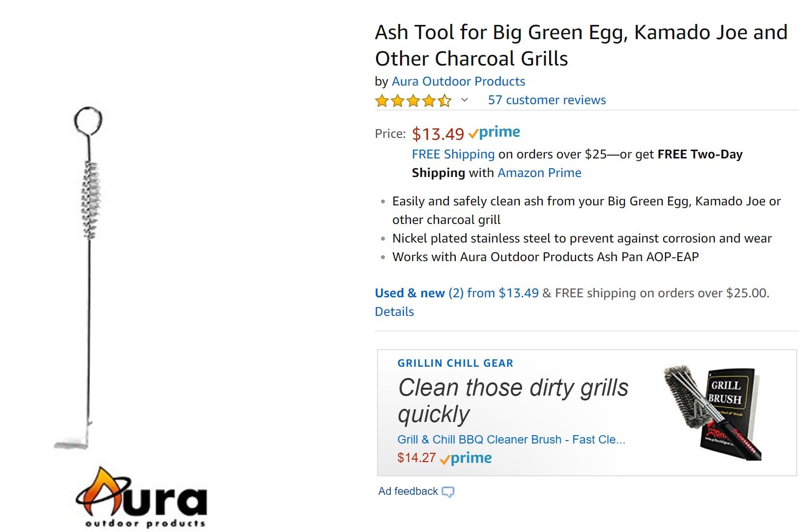Click the Ash Tool product title
The image size is (804, 532).
click(x=581, y=45)
